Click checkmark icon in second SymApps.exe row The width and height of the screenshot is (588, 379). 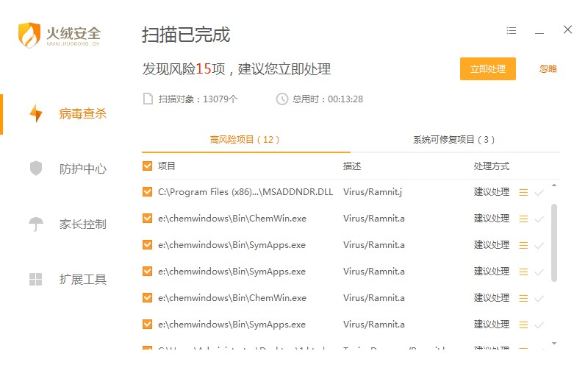(x=539, y=272)
